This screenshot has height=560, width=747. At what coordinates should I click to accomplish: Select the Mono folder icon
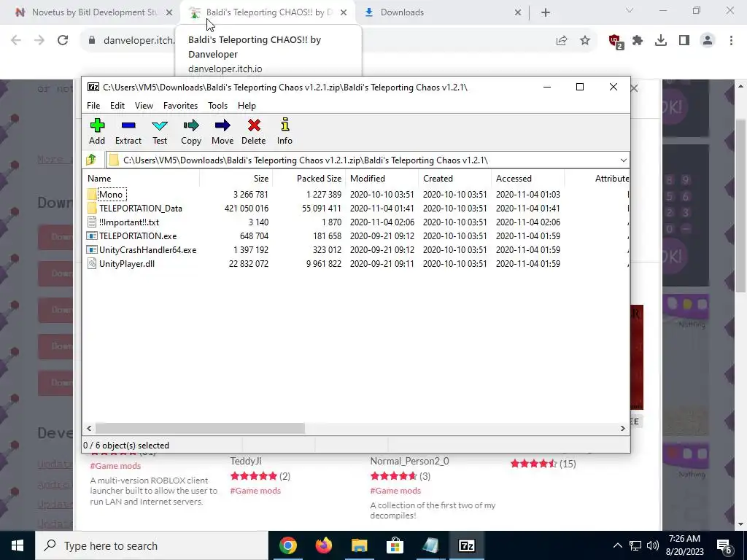pyautogui.click(x=92, y=194)
